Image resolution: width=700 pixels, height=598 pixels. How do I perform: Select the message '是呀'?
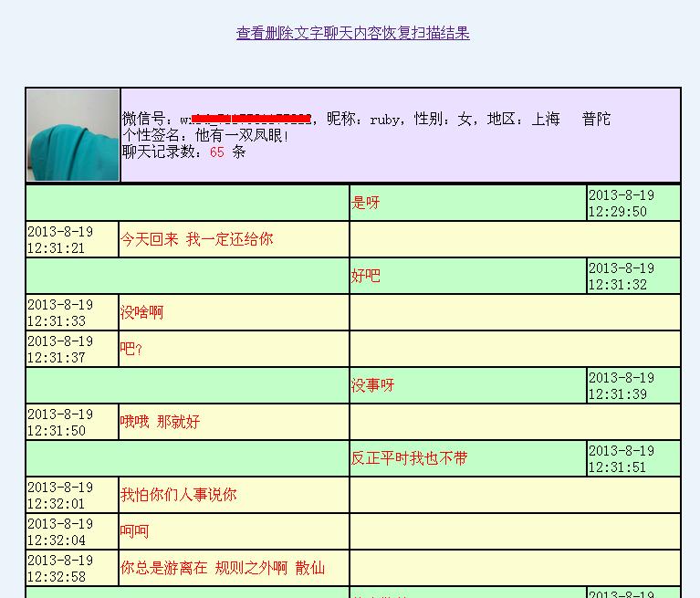366,203
